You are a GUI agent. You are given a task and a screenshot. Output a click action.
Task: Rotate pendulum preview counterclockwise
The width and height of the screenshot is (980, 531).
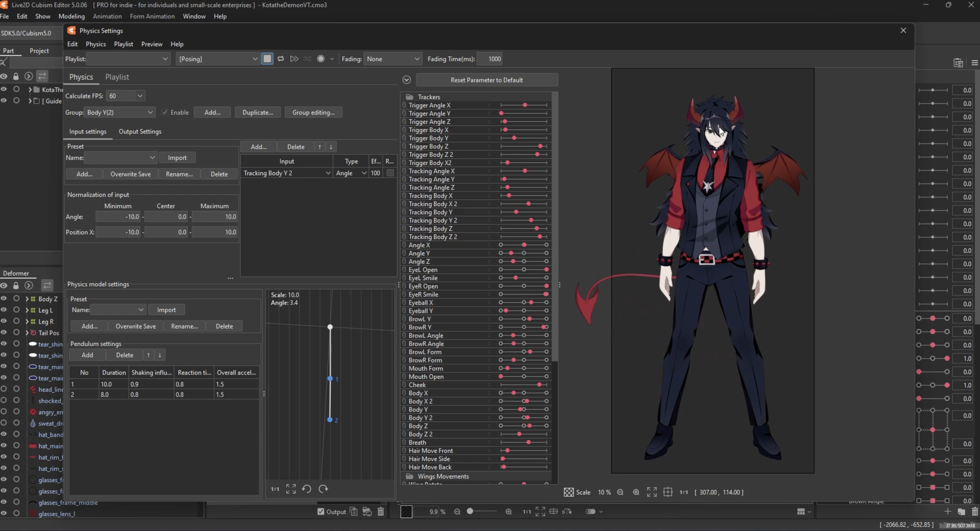(x=307, y=489)
